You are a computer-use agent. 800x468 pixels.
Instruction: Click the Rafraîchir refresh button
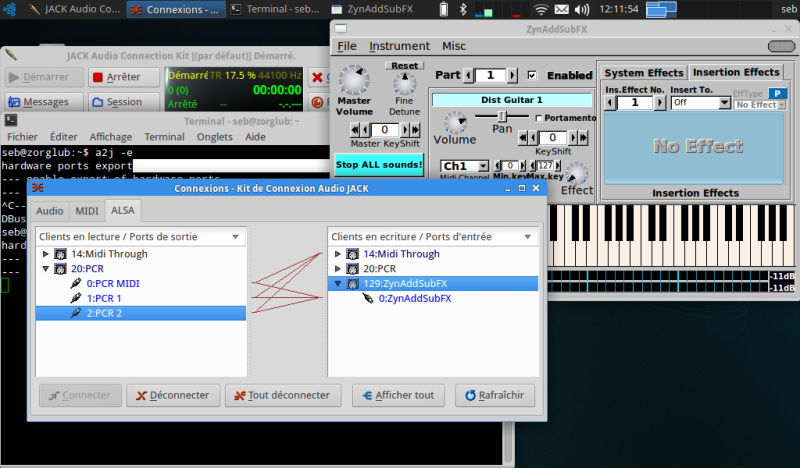tap(494, 395)
